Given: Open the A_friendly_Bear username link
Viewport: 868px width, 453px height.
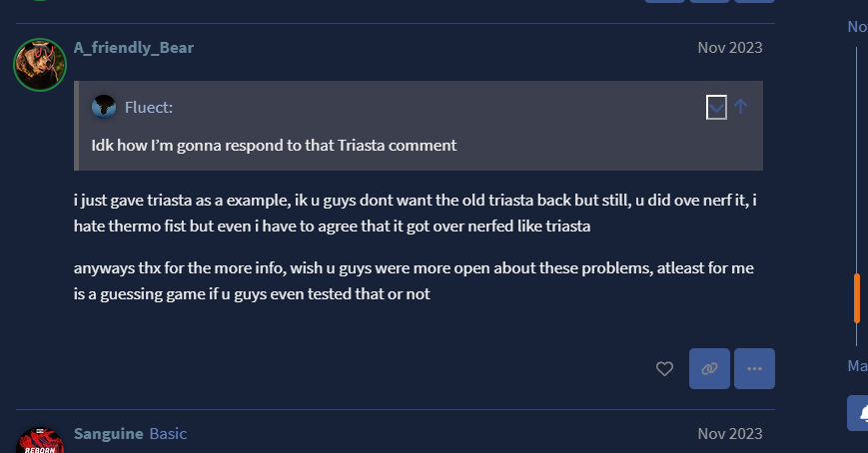Looking at the screenshot, I should pyautogui.click(x=134, y=47).
